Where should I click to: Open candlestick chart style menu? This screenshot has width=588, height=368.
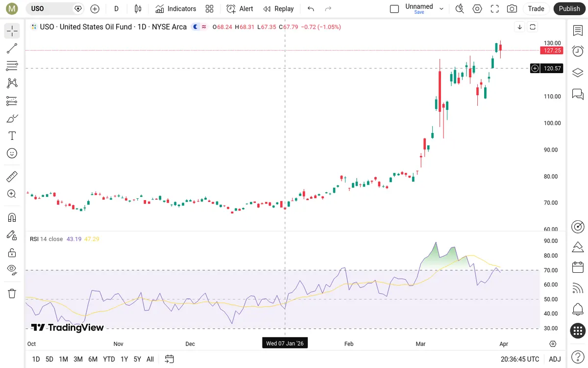coord(138,9)
